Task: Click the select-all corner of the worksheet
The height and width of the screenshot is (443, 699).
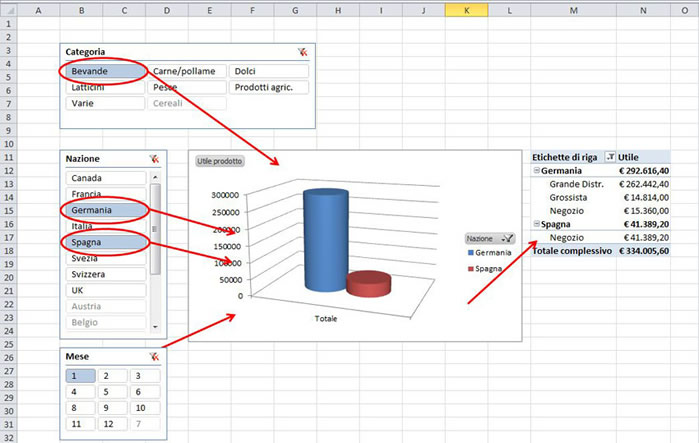Action: (x=9, y=9)
